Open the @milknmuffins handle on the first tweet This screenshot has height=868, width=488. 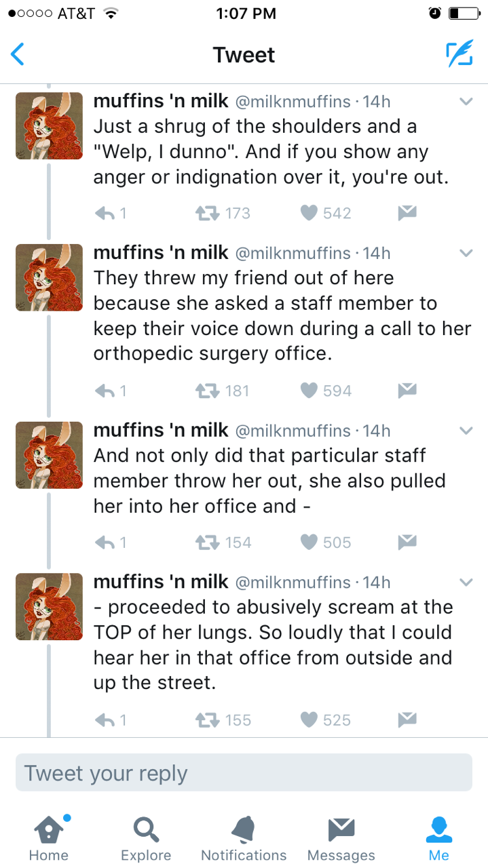pos(293,102)
